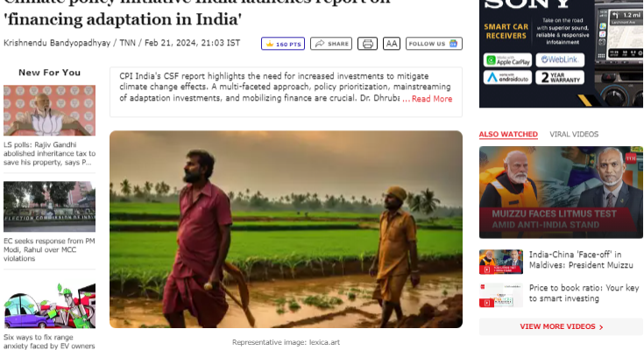Open the Rajiv Gandhi inheritance tax story

[49, 153]
